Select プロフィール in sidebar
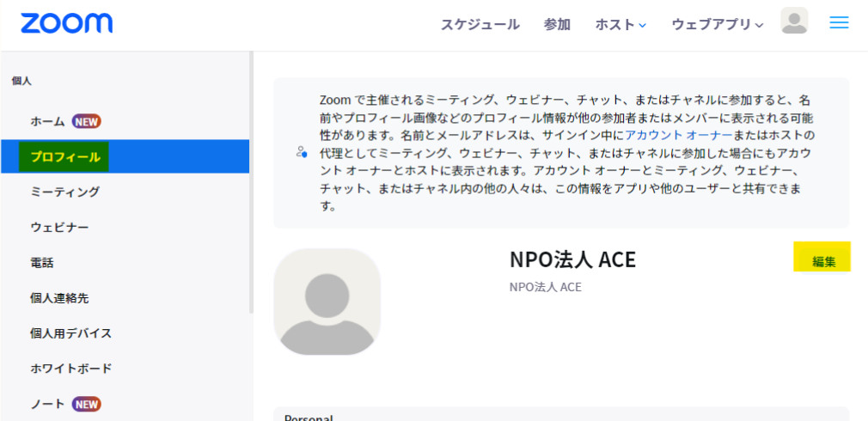868x421 pixels. (65, 157)
